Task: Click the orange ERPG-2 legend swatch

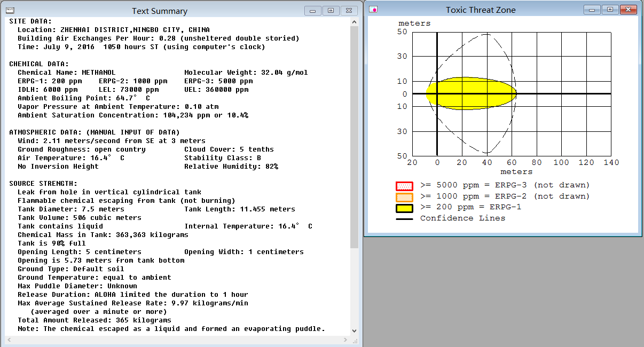Action: 404,197
